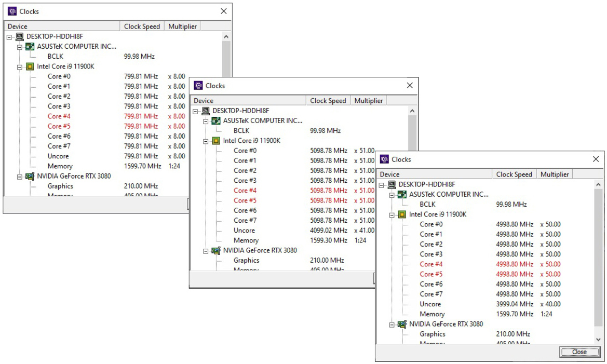This screenshot has width=607, height=364.
Task: Click the x 51.00 multiplier of Core #1
Action: tap(365, 160)
